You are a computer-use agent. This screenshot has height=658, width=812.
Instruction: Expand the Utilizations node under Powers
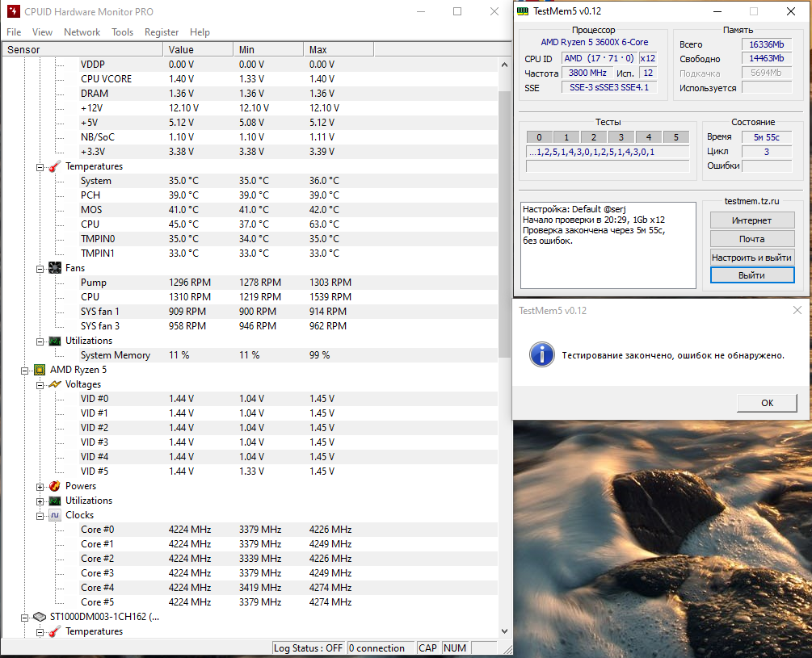(40, 501)
